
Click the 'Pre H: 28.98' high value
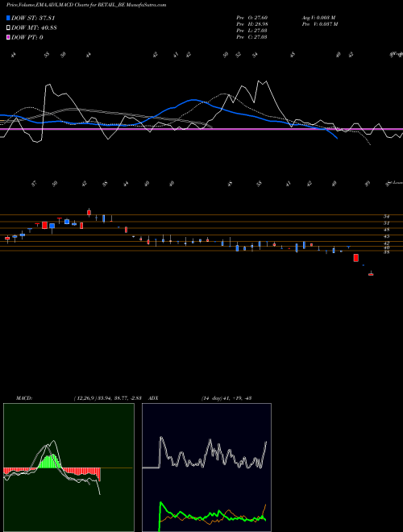(252, 24)
